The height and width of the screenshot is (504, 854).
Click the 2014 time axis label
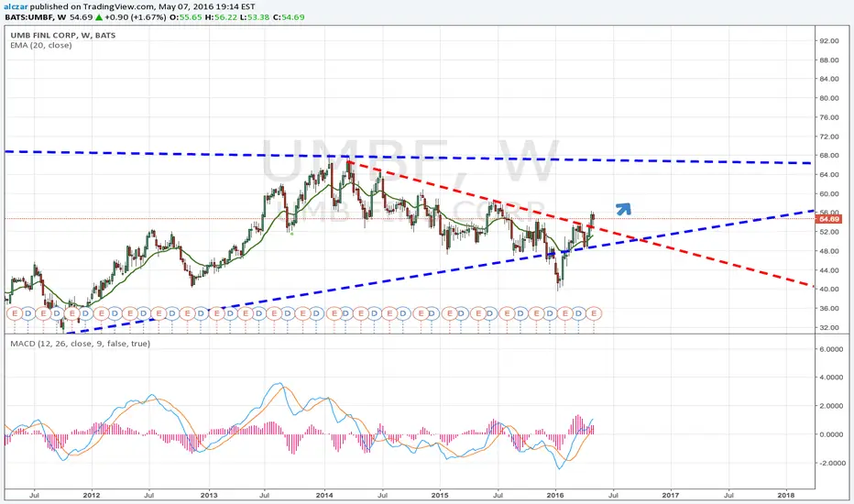click(x=324, y=495)
